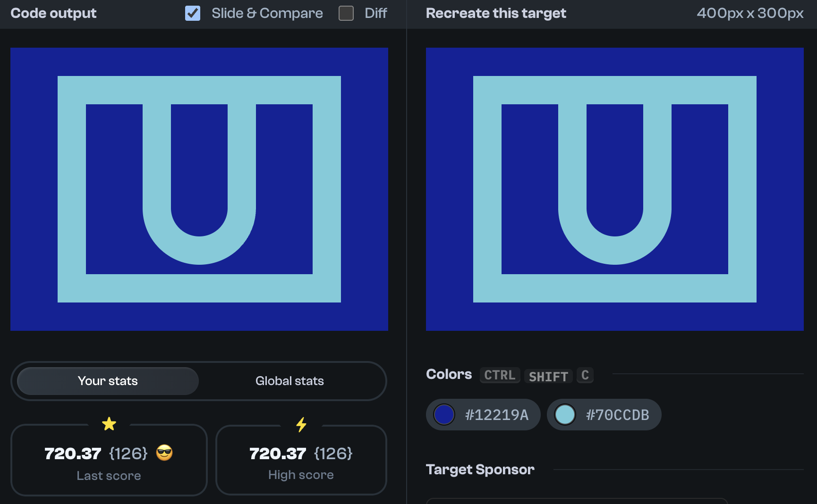Enable the Diff checkbox
This screenshot has width=817, height=504.
click(346, 13)
